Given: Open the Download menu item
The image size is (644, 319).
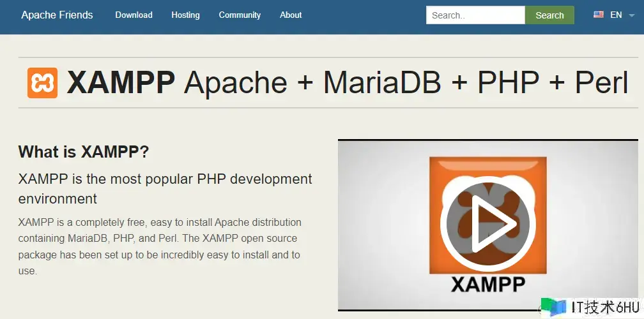Looking at the screenshot, I should pos(134,15).
